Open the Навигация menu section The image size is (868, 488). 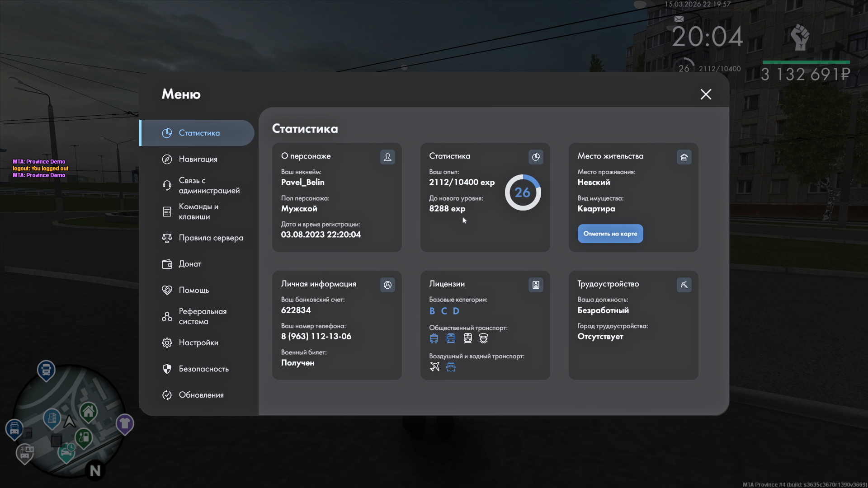click(x=198, y=159)
